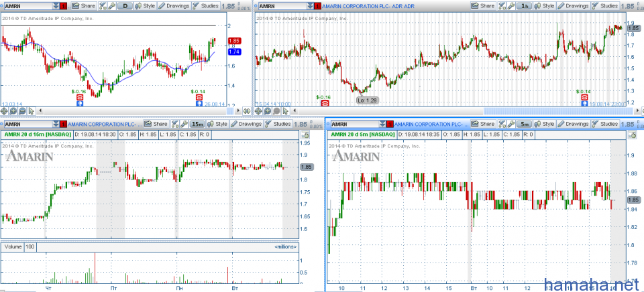Change the 5m timeframe selector
Screen dimensions: 644x292
point(524,124)
